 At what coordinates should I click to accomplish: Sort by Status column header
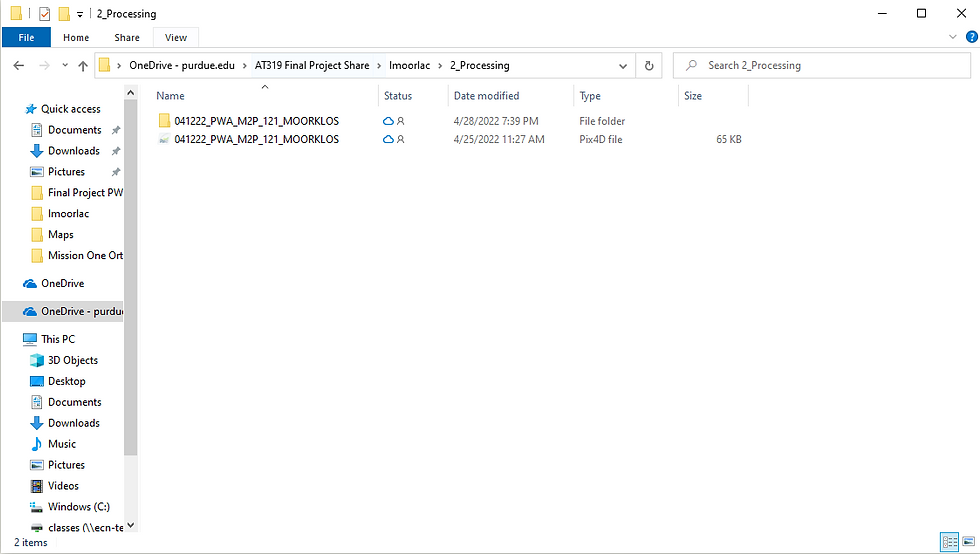coord(398,96)
